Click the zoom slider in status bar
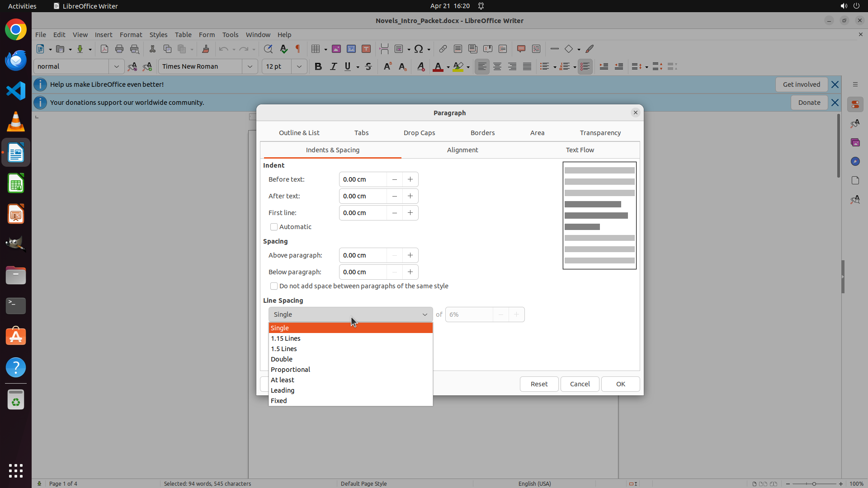 pos(814,483)
